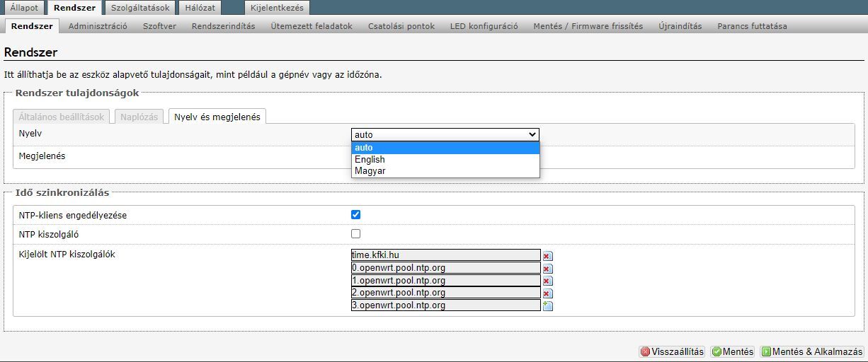This screenshot has height=362, width=868.
Task: Click the Mentés & Alkalmazás button
Action: tap(811, 351)
